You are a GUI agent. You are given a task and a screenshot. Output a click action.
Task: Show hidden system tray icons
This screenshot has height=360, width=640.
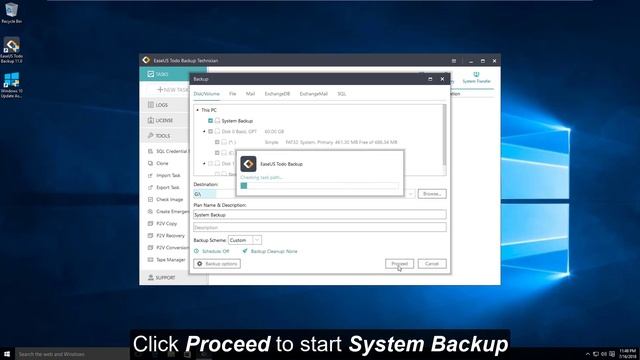(588, 354)
